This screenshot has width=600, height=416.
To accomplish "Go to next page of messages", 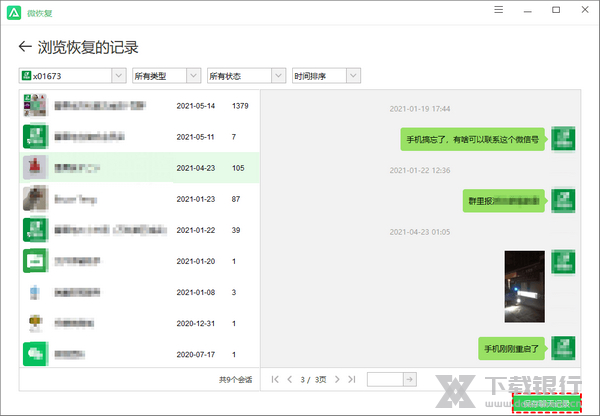I will pyautogui.click(x=337, y=379).
